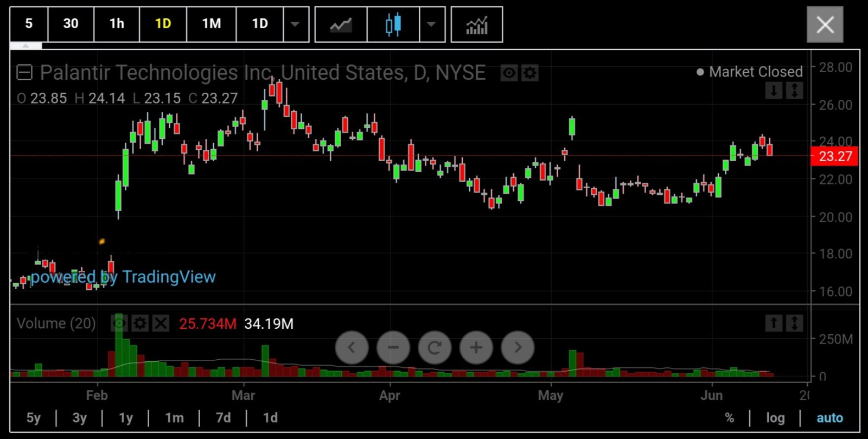Select the 30 minute interval

[71, 24]
